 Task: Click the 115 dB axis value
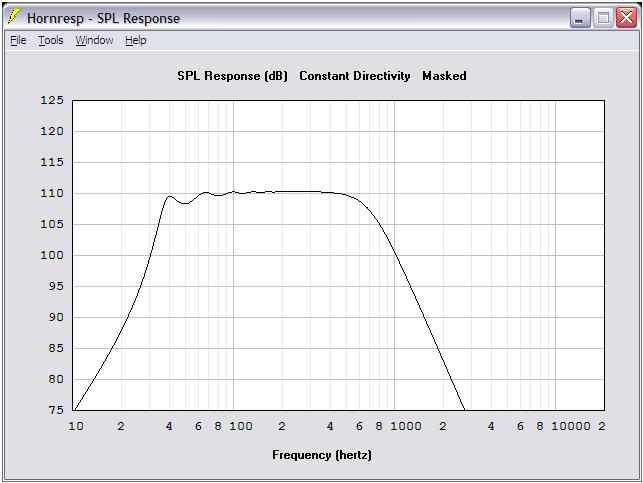52,162
